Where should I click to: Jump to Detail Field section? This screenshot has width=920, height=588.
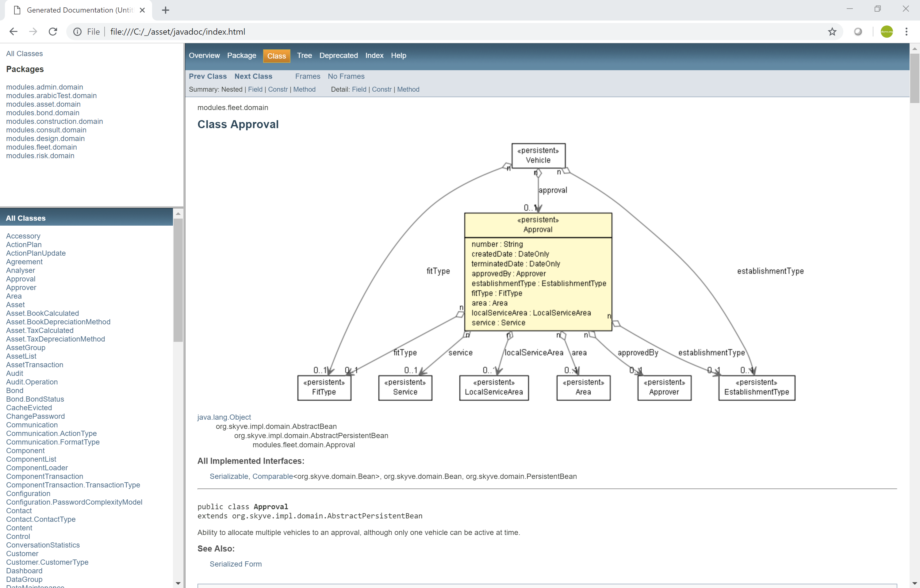tap(359, 89)
